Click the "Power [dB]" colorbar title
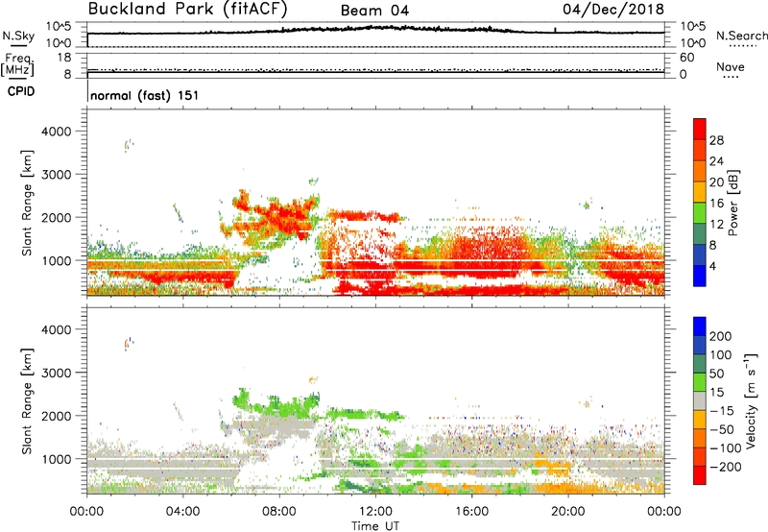The height and width of the screenshot is (532, 768). pyautogui.click(x=732, y=203)
